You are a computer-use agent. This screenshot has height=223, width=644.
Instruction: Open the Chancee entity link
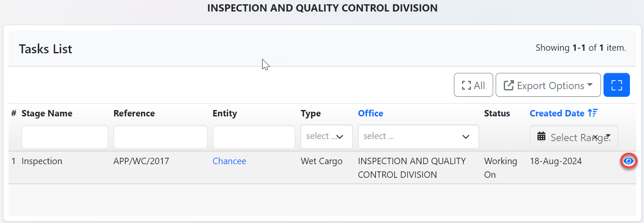pos(229,161)
